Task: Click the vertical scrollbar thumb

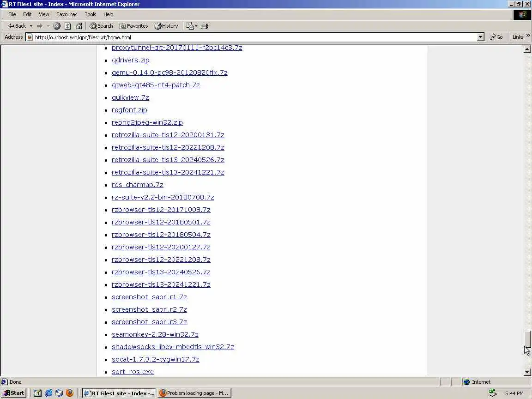Action: [527, 339]
